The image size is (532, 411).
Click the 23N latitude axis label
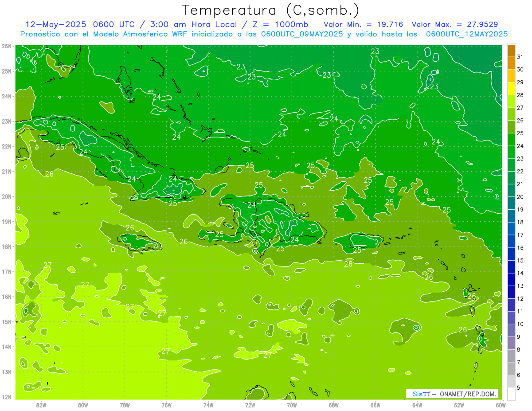[6, 121]
